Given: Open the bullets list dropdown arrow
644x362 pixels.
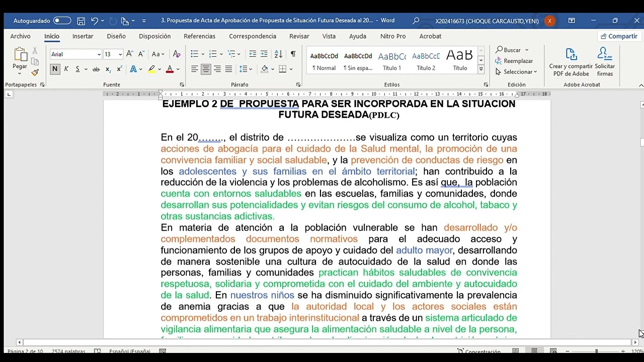Looking at the screenshot, I should pyautogui.click(x=203, y=54).
